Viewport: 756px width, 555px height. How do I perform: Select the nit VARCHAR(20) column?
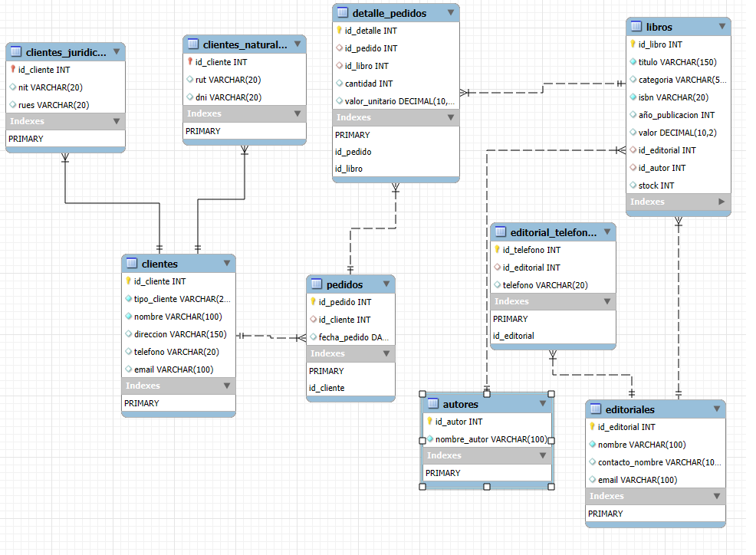66,87
